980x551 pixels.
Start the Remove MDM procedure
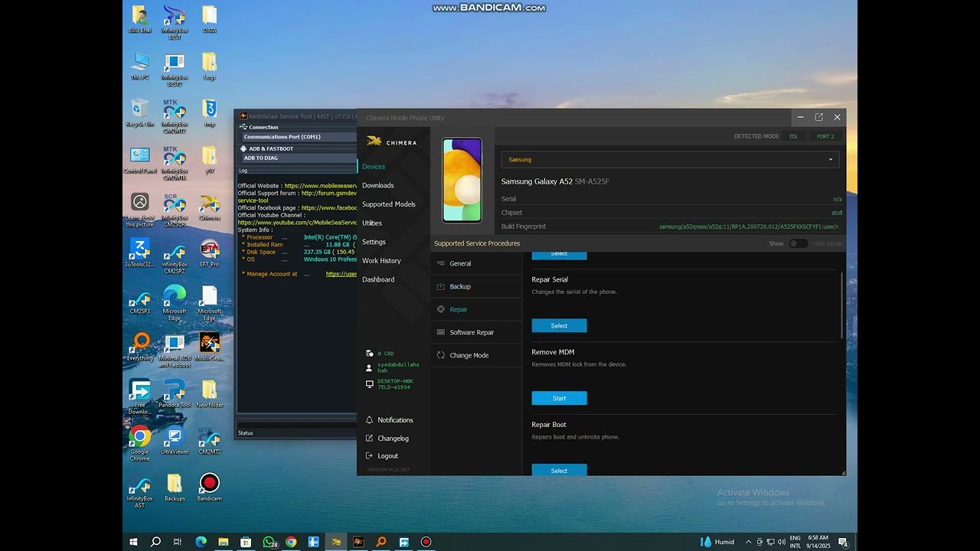point(559,398)
